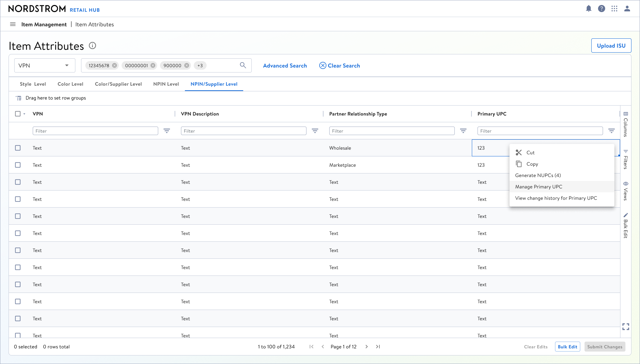Open the hamburger navigation menu
The height and width of the screenshot is (364, 640).
point(13,24)
